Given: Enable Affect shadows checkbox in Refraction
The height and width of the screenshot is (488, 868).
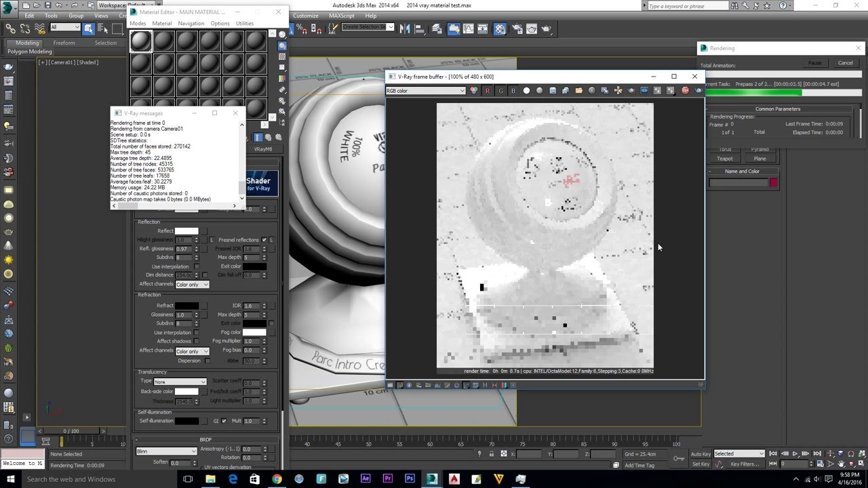Looking at the screenshot, I should (197, 342).
